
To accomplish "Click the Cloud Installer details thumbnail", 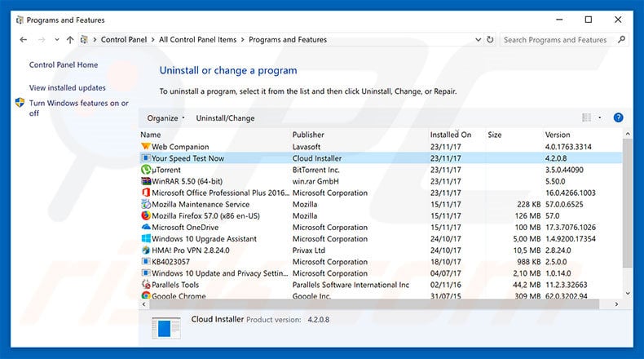I will coord(166,328).
